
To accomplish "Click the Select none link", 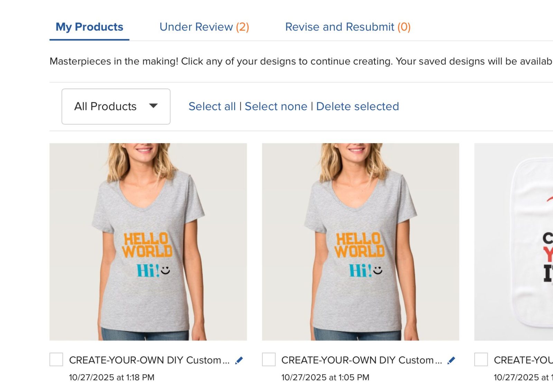I will coord(276,106).
